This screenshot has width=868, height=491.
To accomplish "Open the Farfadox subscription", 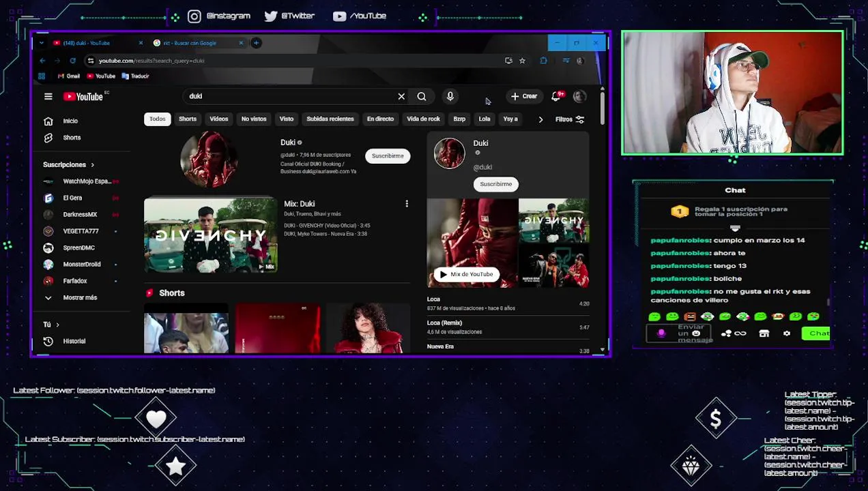I will pos(81,281).
